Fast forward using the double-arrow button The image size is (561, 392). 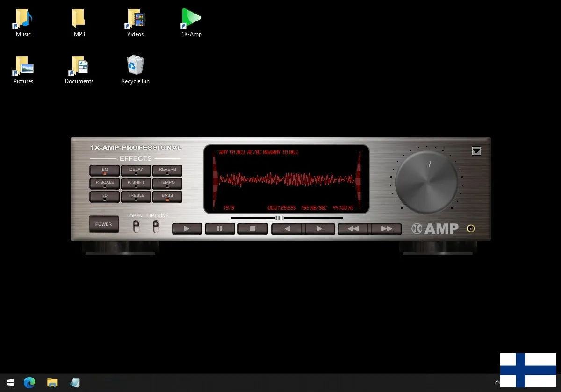(387, 229)
